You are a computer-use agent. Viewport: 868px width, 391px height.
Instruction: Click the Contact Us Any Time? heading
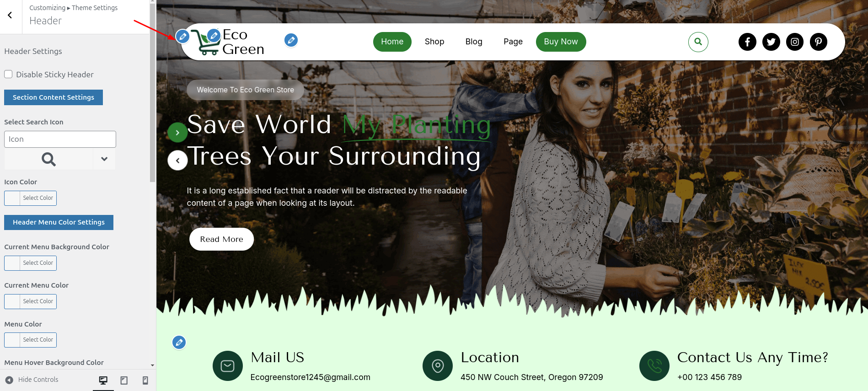[753, 358]
